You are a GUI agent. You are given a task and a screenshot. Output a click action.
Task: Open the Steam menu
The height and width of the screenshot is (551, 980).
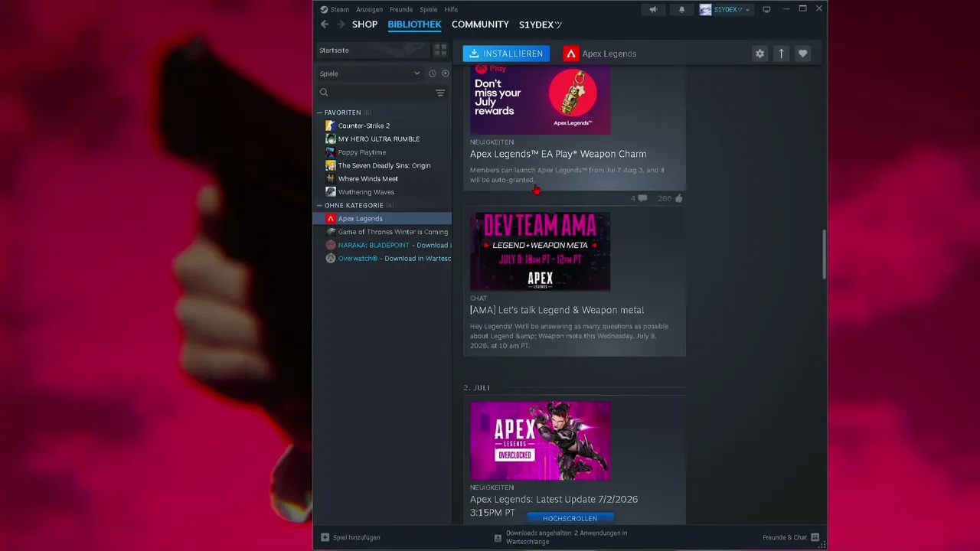tap(339, 9)
